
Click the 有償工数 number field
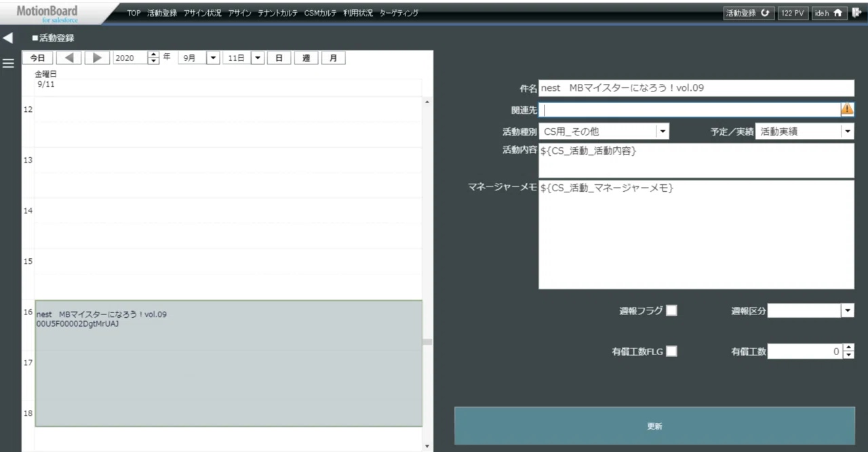click(x=805, y=351)
